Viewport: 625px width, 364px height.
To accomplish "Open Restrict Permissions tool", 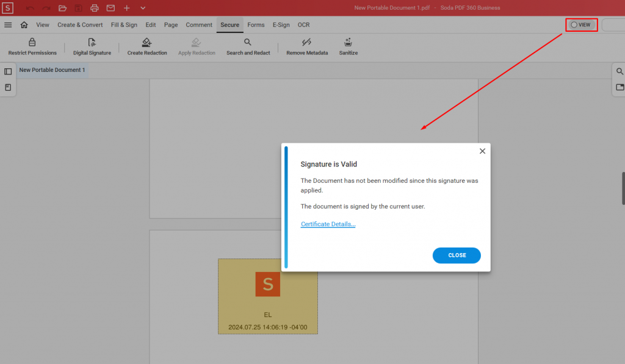I will tap(32, 46).
